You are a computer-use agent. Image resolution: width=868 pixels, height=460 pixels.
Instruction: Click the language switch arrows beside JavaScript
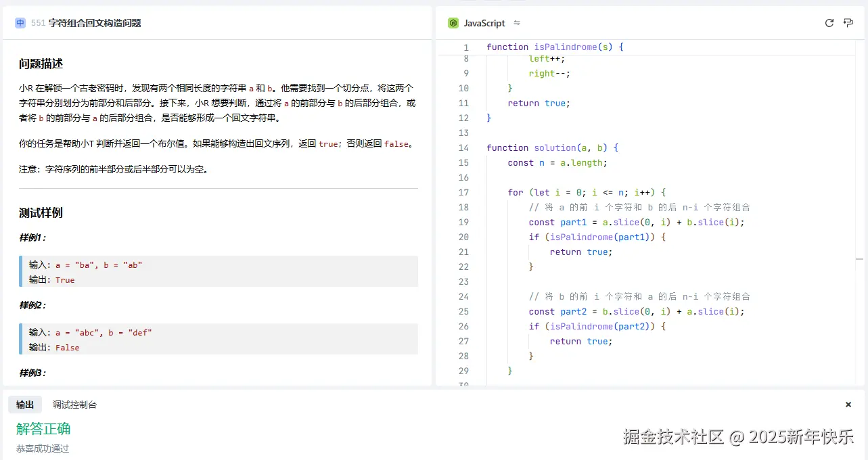(x=516, y=22)
